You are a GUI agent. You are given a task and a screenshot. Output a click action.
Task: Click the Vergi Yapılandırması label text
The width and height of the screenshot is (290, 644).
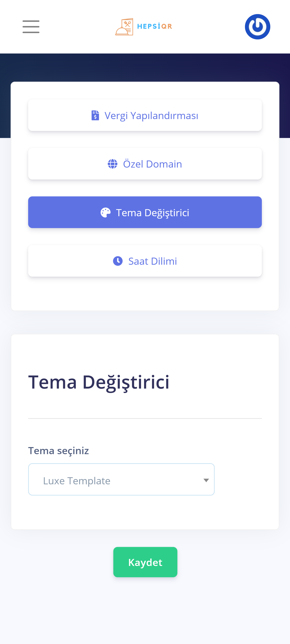pyautogui.click(x=151, y=115)
